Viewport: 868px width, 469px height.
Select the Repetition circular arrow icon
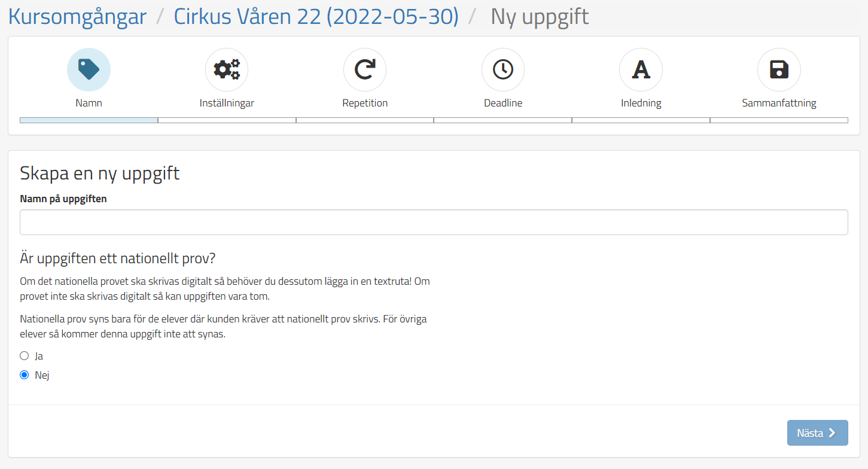coord(365,69)
